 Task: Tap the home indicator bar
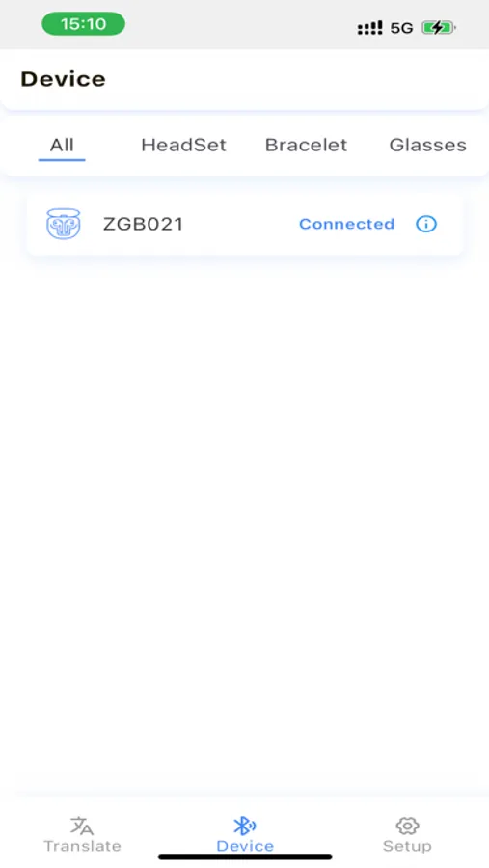click(x=245, y=857)
